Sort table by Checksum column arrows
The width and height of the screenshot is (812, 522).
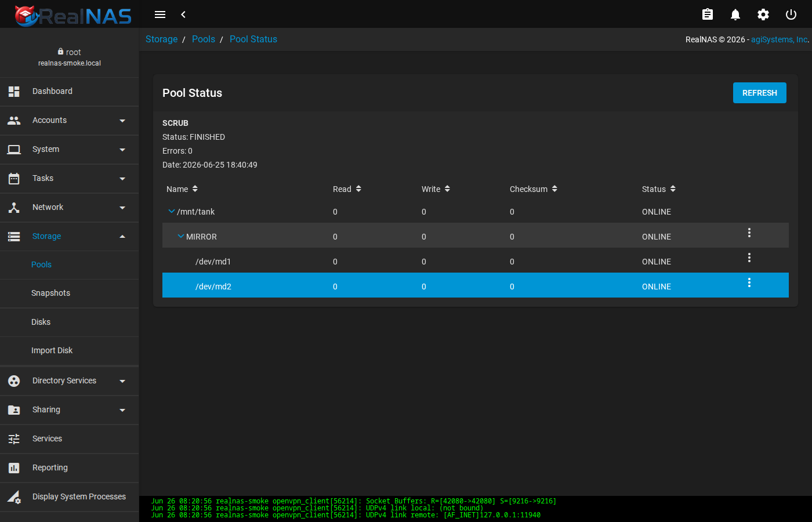(x=554, y=189)
